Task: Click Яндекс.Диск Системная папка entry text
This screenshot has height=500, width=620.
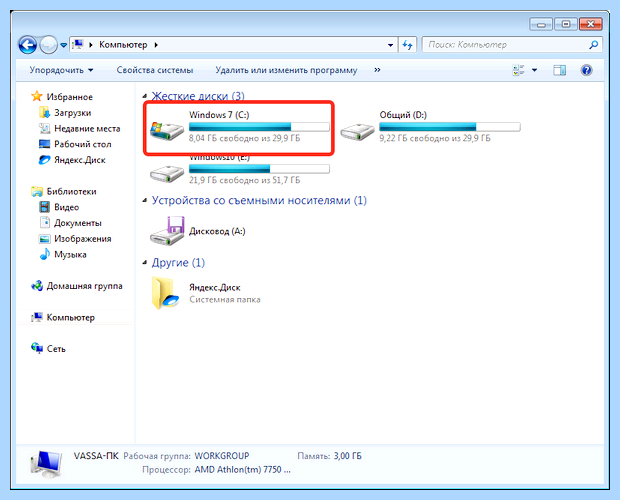Action: pos(225,293)
